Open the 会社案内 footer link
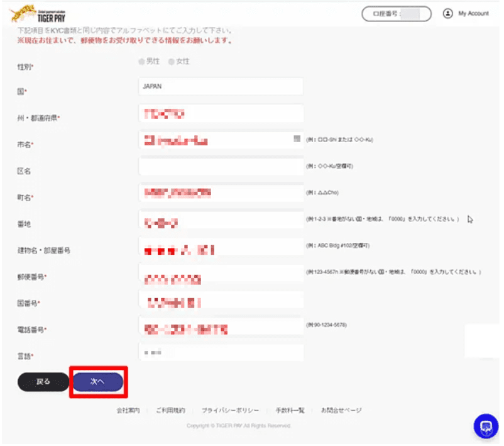 [x=128, y=410]
